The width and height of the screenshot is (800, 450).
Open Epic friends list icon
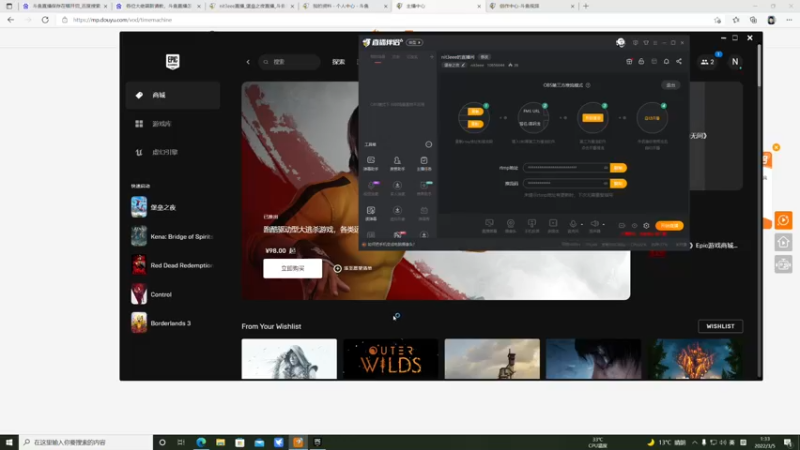tap(707, 62)
